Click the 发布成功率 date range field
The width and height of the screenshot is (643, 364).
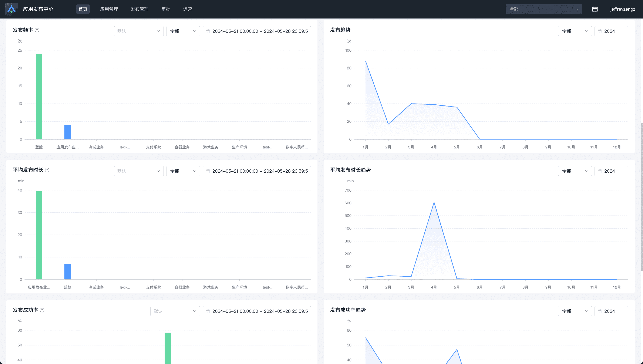(x=257, y=311)
